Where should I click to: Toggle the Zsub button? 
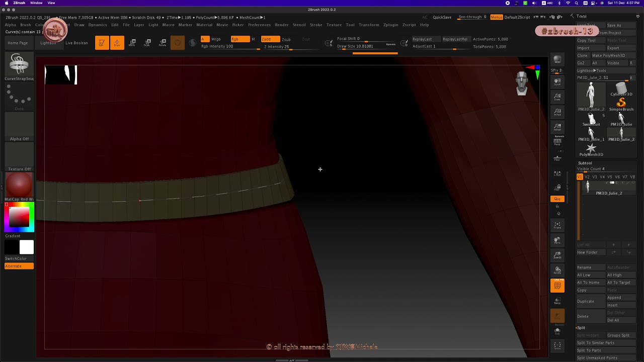click(286, 39)
